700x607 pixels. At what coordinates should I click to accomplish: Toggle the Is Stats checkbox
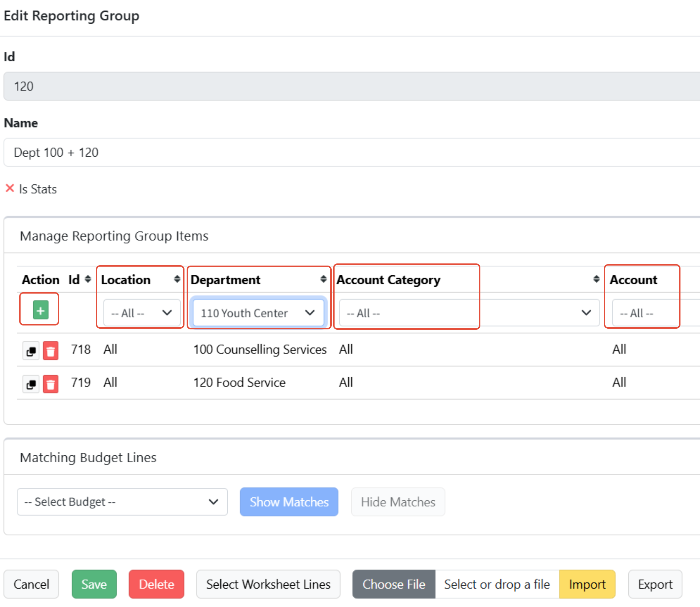click(x=10, y=188)
